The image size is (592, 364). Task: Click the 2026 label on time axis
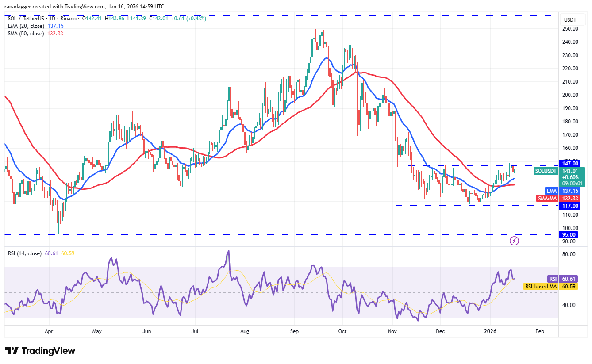tap(490, 331)
